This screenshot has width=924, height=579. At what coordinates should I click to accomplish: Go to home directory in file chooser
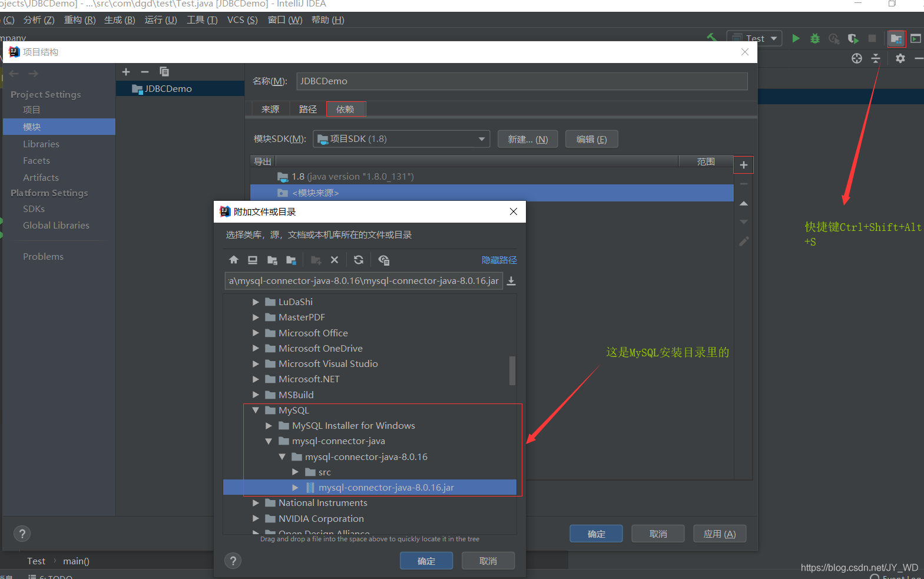[234, 260]
